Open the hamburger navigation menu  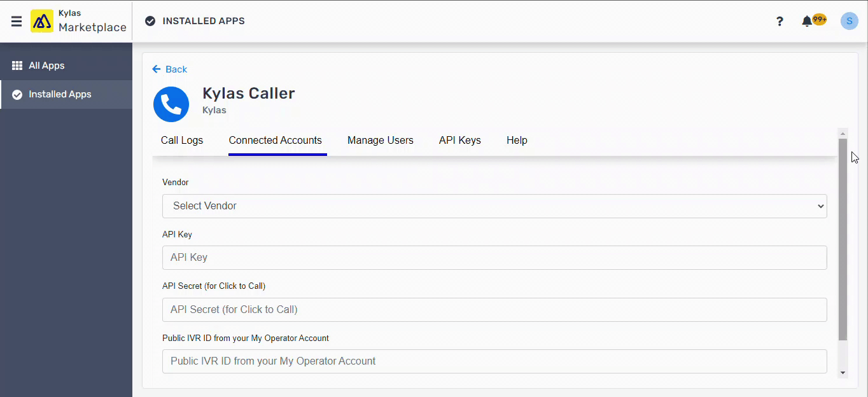pos(17,21)
